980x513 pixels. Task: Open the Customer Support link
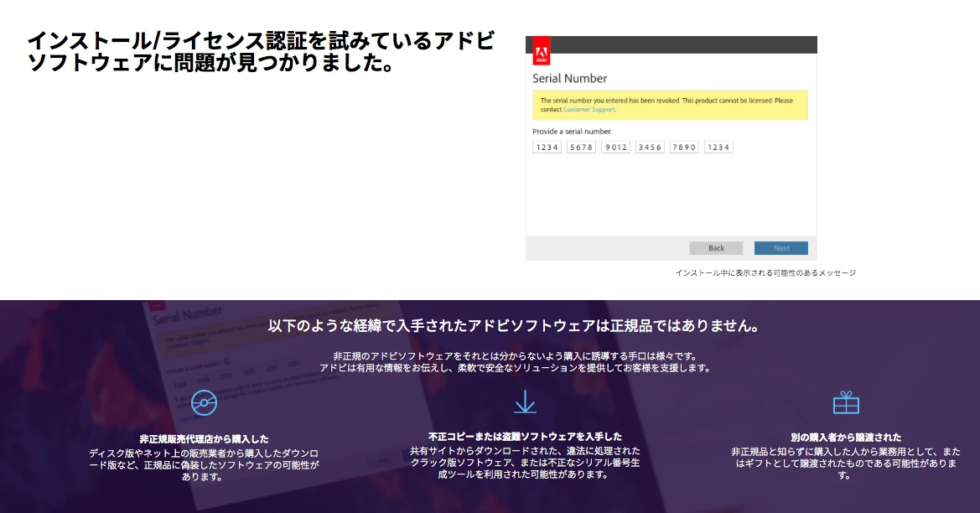(589, 109)
